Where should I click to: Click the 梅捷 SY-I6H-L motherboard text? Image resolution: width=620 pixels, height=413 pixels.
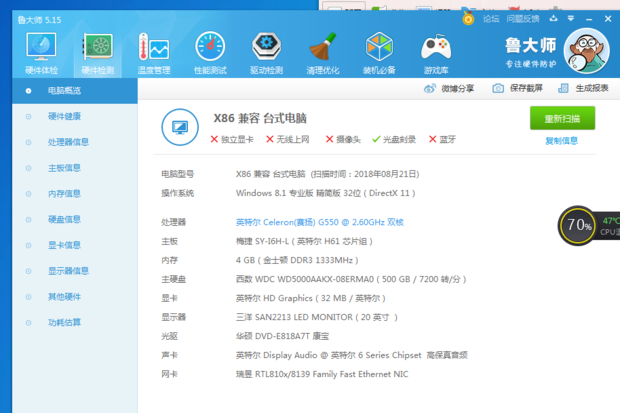[304, 241]
